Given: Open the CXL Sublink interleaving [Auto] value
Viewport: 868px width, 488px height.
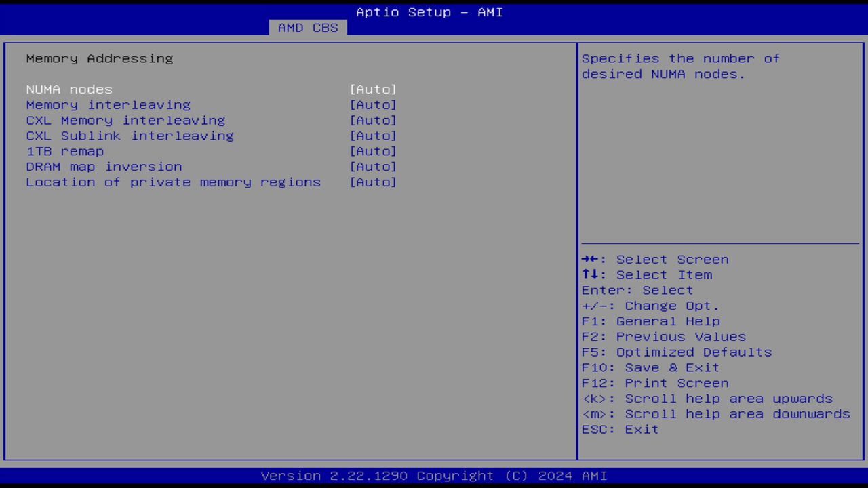Looking at the screenshot, I should 373,136.
